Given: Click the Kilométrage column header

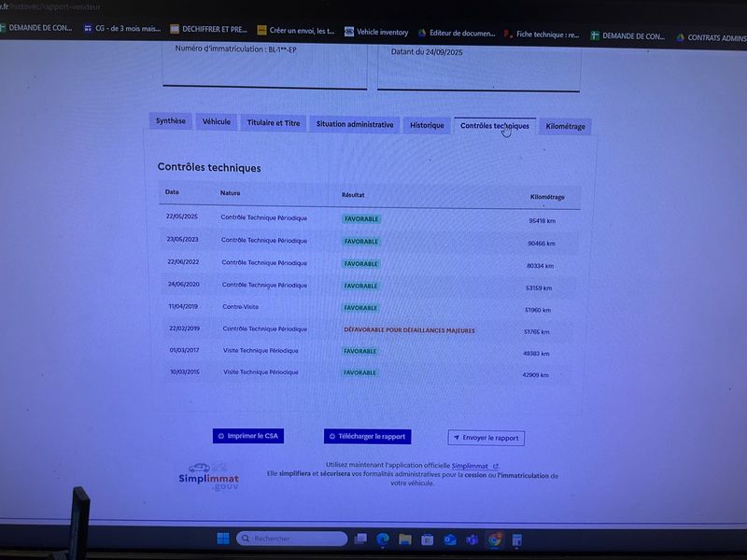Looking at the screenshot, I should [x=547, y=197].
